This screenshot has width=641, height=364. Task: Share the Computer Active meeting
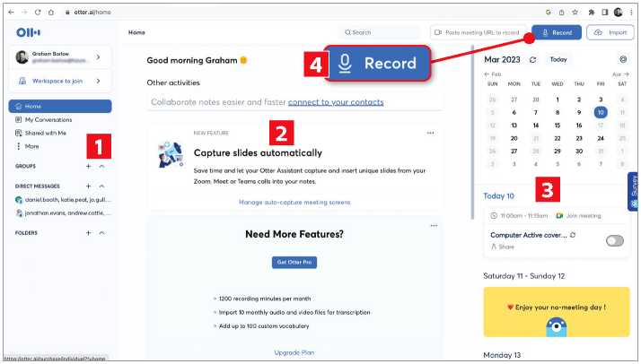tap(503, 247)
